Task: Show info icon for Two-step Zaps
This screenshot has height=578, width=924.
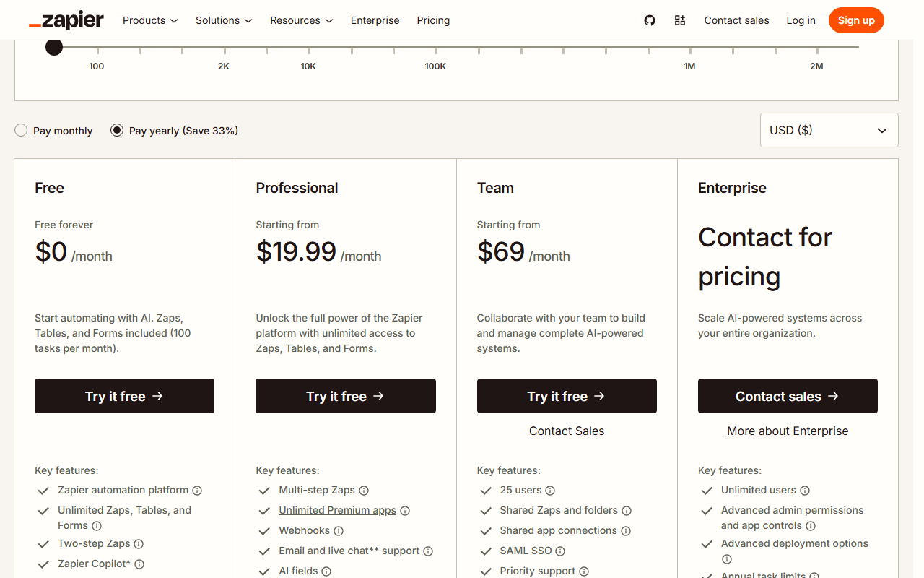Action: click(x=139, y=544)
